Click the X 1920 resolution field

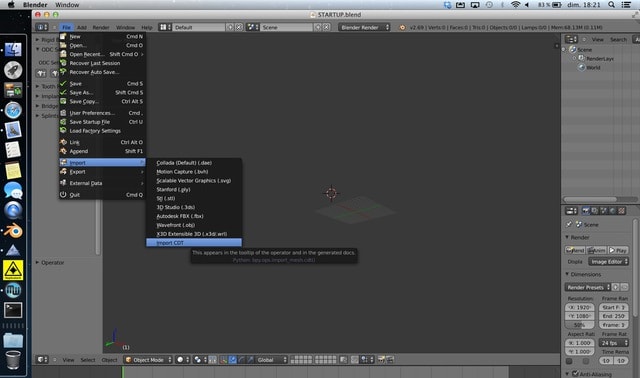(x=580, y=307)
